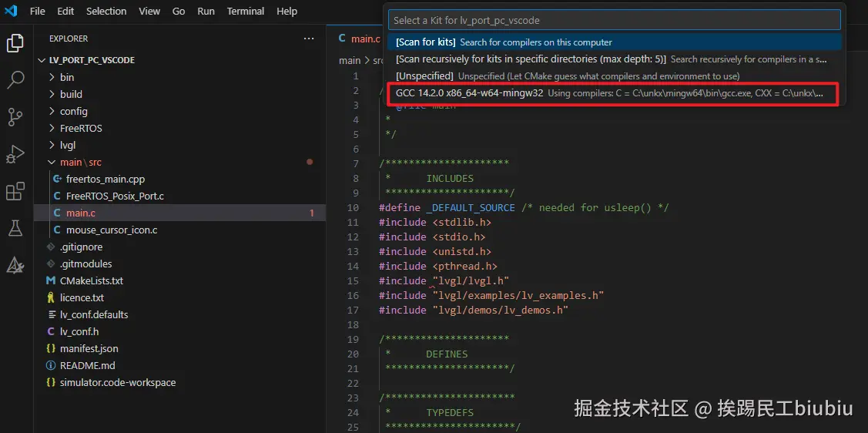
Task: Open the Help menu
Action: tap(287, 11)
